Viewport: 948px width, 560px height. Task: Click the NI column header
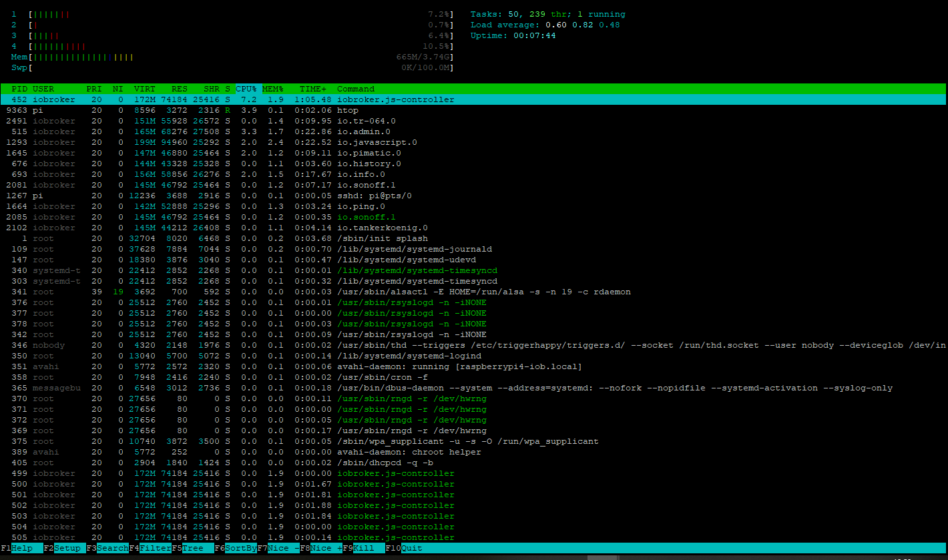(x=118, y=89)
